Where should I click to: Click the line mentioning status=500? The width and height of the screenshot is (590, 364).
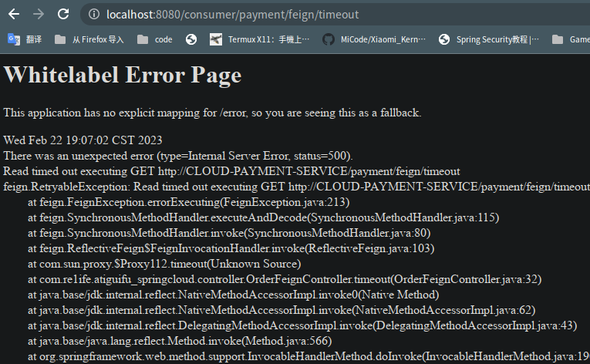(x=178, y=156)
